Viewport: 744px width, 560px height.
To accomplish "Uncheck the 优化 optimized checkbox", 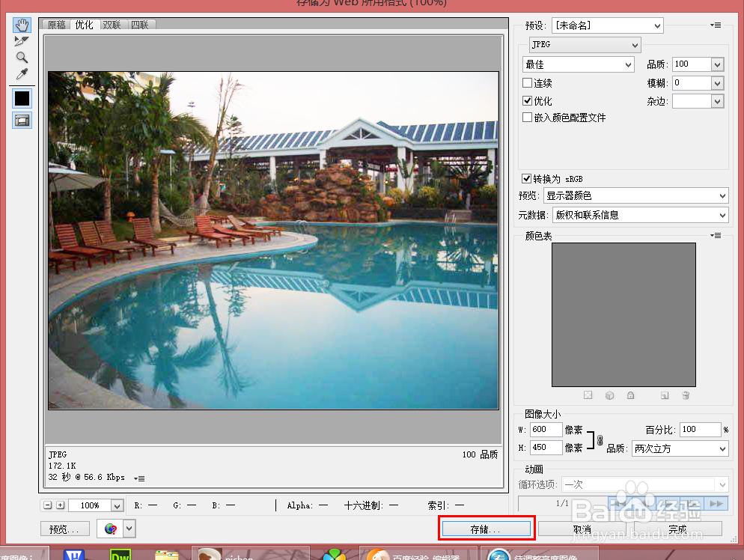I will click(x=527, y=100).
